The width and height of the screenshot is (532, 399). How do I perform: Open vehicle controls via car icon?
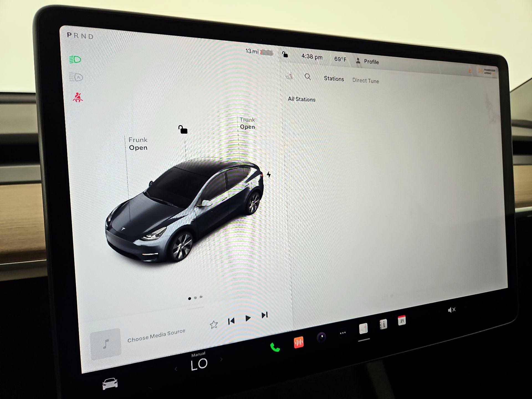click(x=110, y=384)
